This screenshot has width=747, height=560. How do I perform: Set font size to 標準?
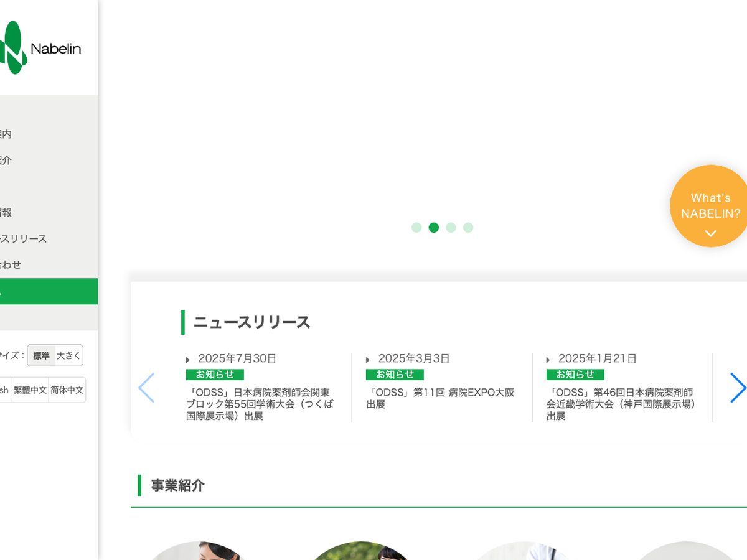41,356
